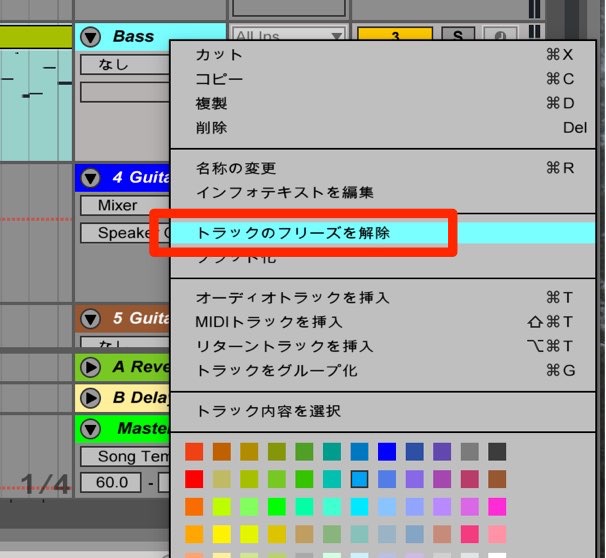606x558 pixels.
Task: Choose 複製 from the context menu
Action: click(383, 103)
